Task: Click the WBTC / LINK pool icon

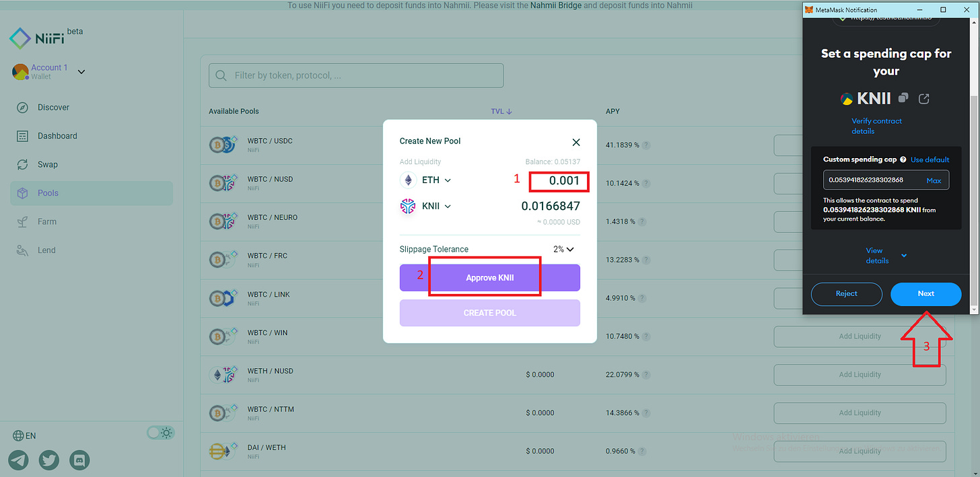Action: point(221,298)
